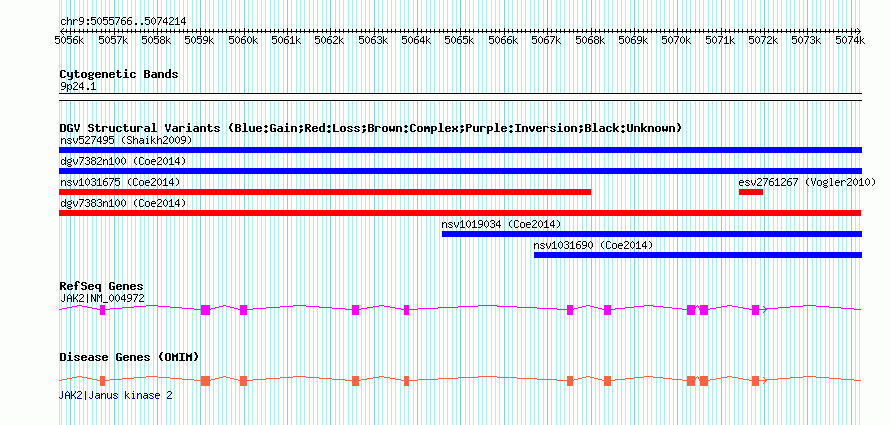Viewport: 890px width, 425px height.
Task: Select the short red esv2761267 loss bar
Action: [751, 192]
